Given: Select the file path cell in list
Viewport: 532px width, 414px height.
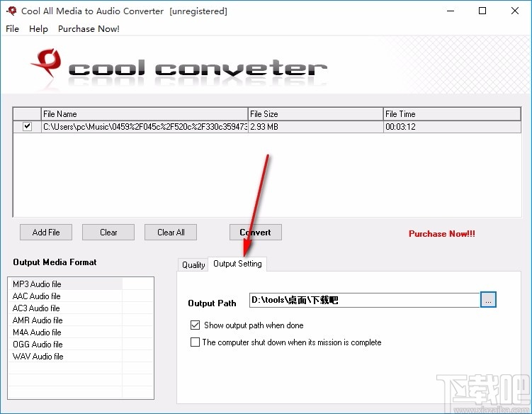Looking at the screenshot, I should 145,127.
